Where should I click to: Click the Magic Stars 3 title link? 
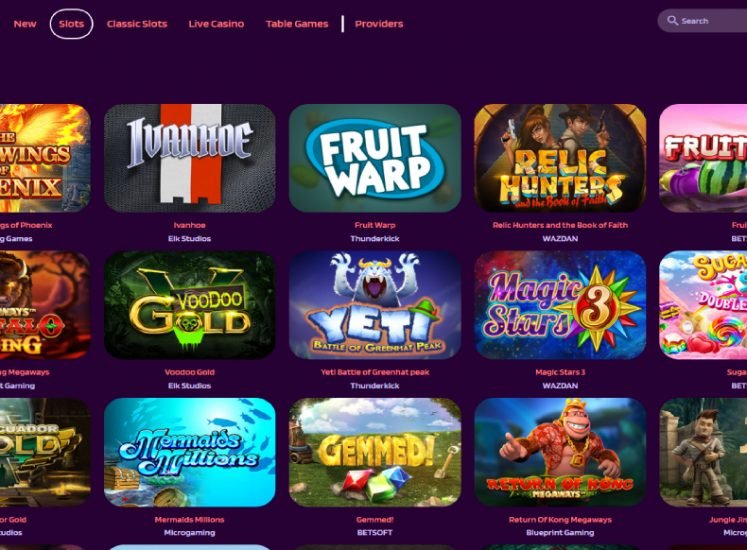560,372
